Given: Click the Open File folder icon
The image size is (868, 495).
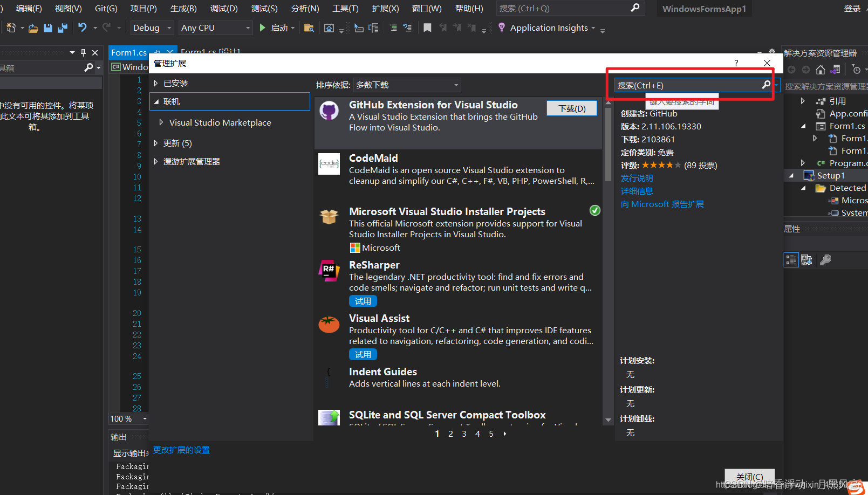Looking at the screenshot, I should pos(33,28).
